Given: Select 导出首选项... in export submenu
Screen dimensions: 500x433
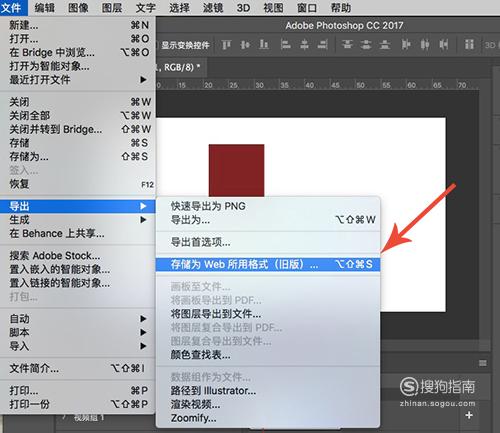Looking at the screenshot, I should click(268, 242).
